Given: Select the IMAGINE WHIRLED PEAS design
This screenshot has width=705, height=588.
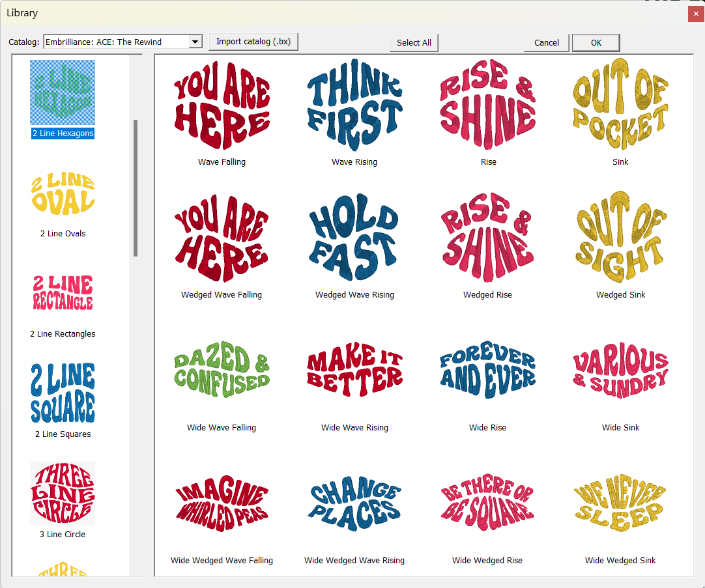Looking at the screenshot, I should point(222,503).
